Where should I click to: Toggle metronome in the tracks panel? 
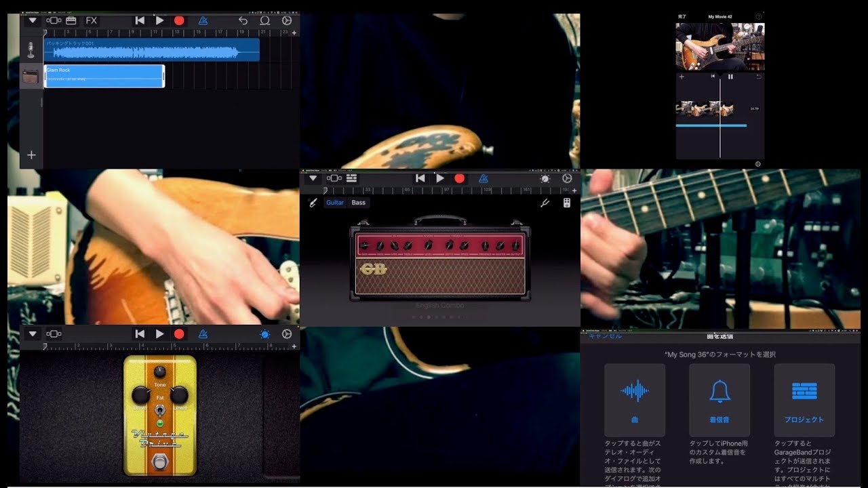click(x=203, y=20)
